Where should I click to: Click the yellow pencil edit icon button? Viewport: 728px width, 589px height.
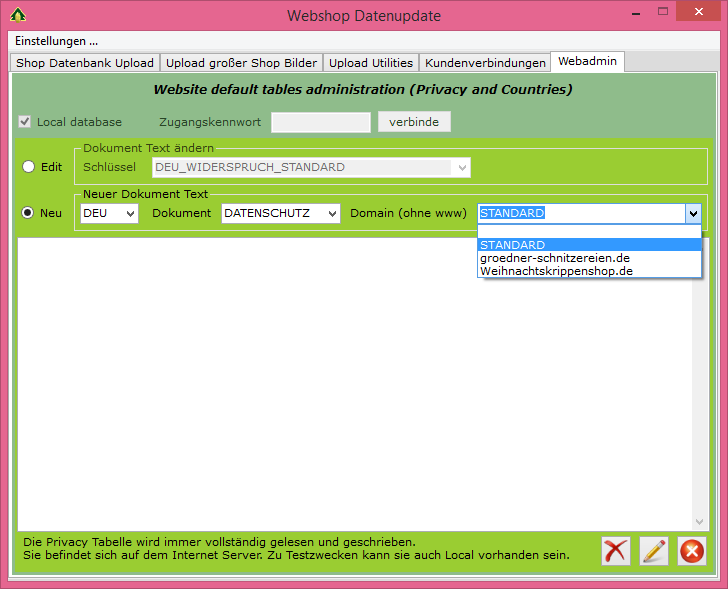(654, 550)
